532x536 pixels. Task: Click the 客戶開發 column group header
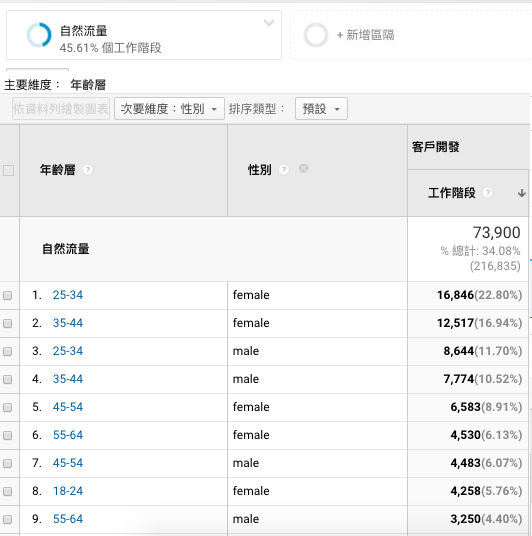tap(436, 147)
